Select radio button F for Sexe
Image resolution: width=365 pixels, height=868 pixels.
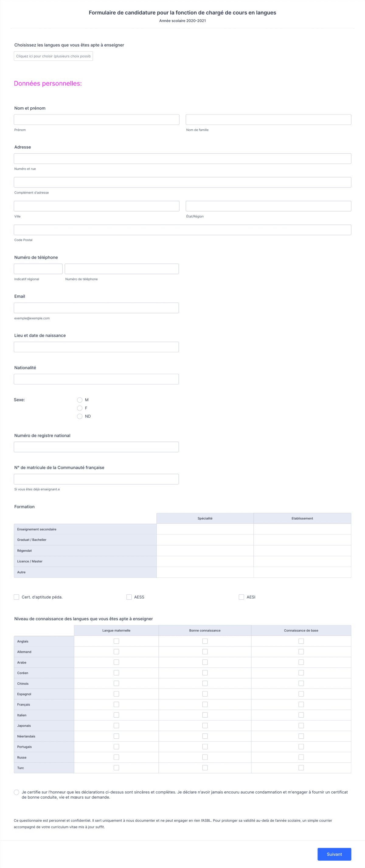[x=80, y=408]
